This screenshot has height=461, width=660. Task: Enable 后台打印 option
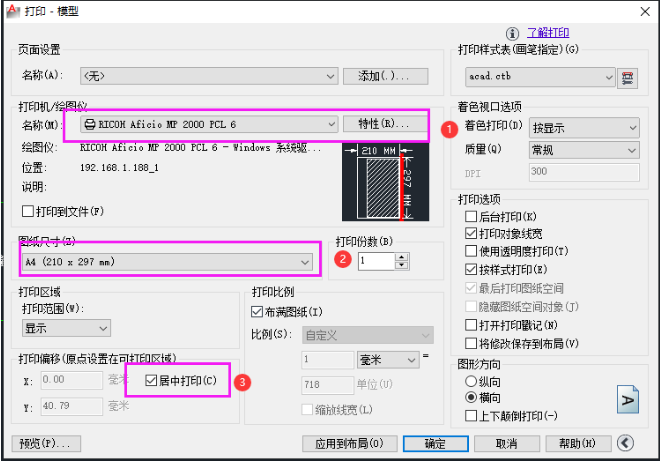pyautogui.click(x=472, y=217)
